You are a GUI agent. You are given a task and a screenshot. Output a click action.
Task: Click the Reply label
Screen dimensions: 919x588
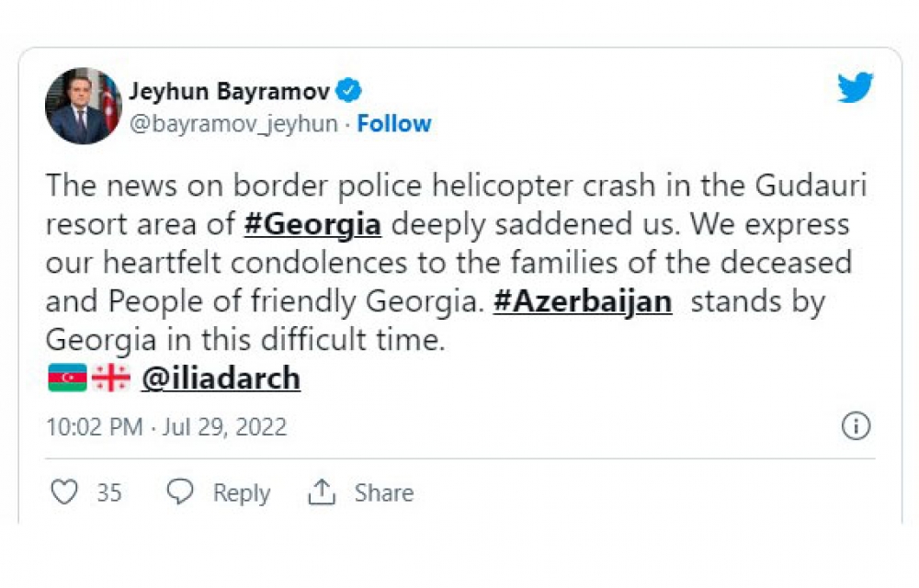pos(242,493)
